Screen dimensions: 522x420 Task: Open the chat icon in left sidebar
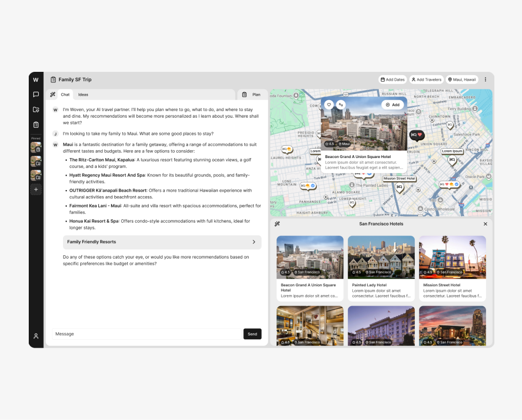click(36, 95)
